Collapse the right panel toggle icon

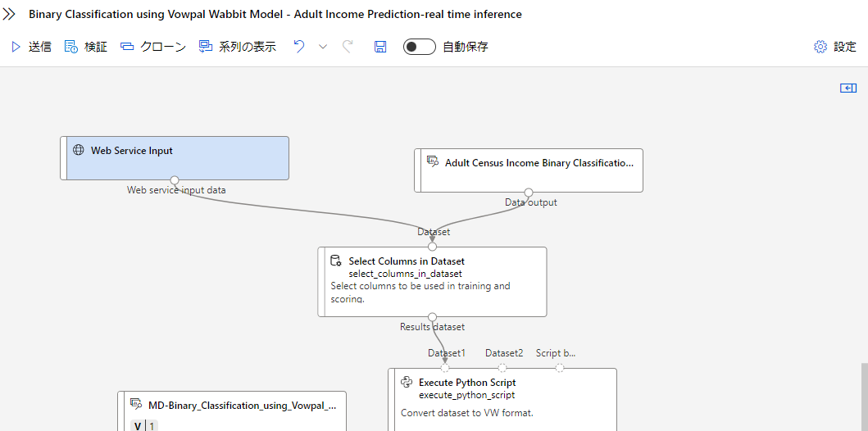point(848,88)
